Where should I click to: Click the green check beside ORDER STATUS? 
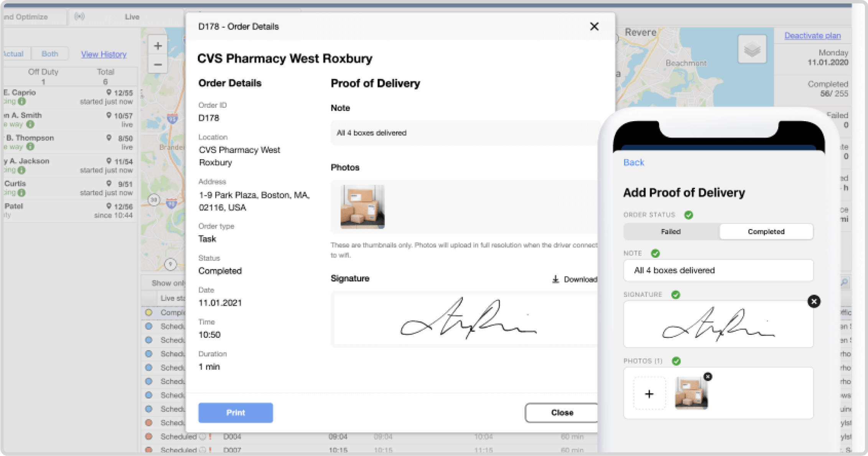[x=688, y=215]
